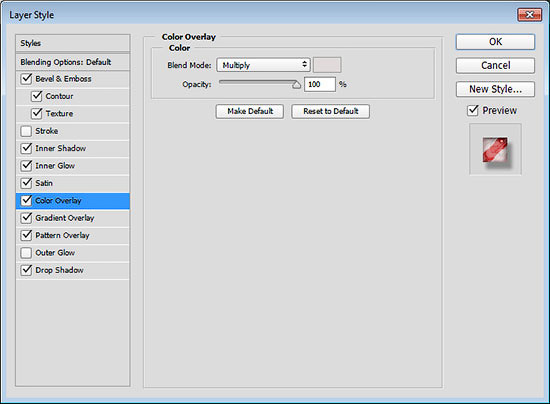This screenshot has height=404, width=550.
Task: Toggle the Preview checkbox
Action: point(473,110)
